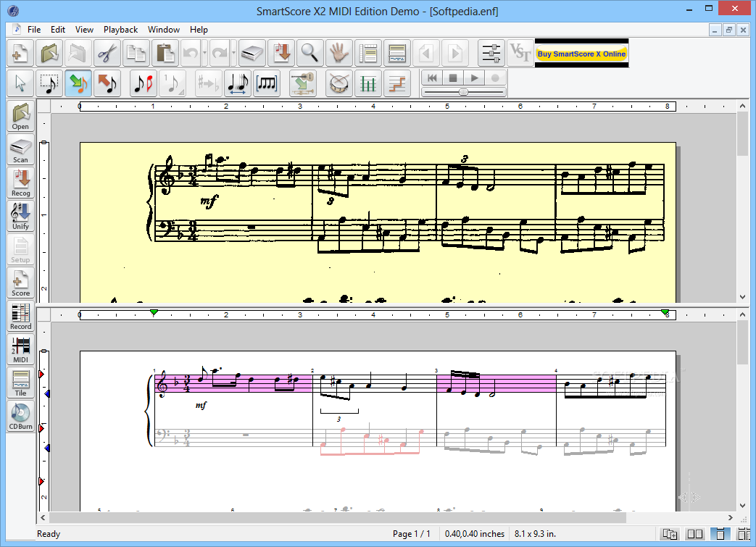This screenshot has width=756, height=547.
Task: Open the Window menu
Action: pos(163,30)
